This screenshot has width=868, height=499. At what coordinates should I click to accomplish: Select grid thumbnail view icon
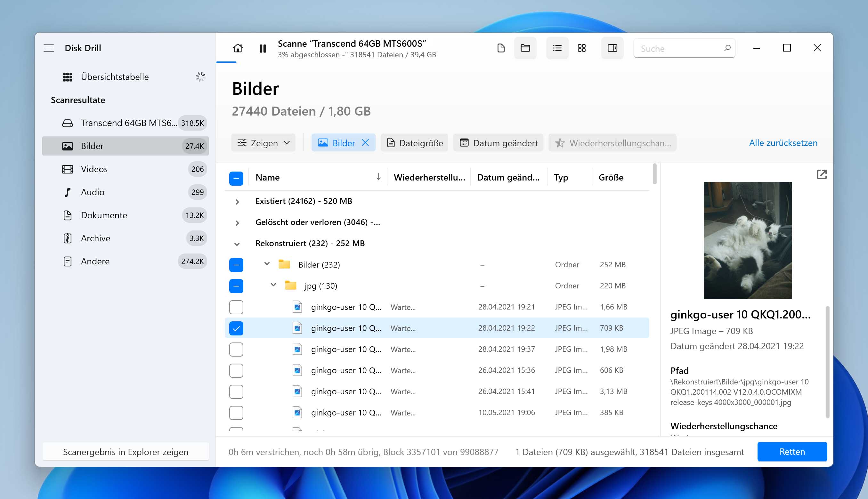click(581, 48)
